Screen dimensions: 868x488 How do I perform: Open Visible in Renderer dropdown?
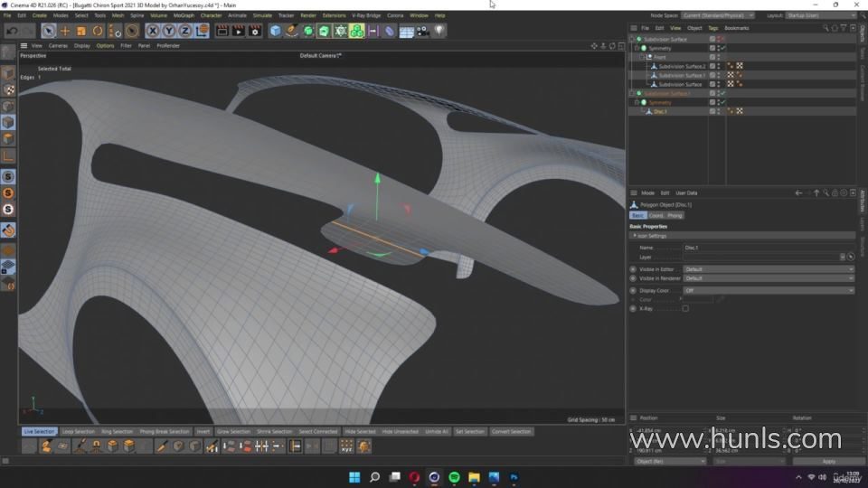[x=769, y=278]
